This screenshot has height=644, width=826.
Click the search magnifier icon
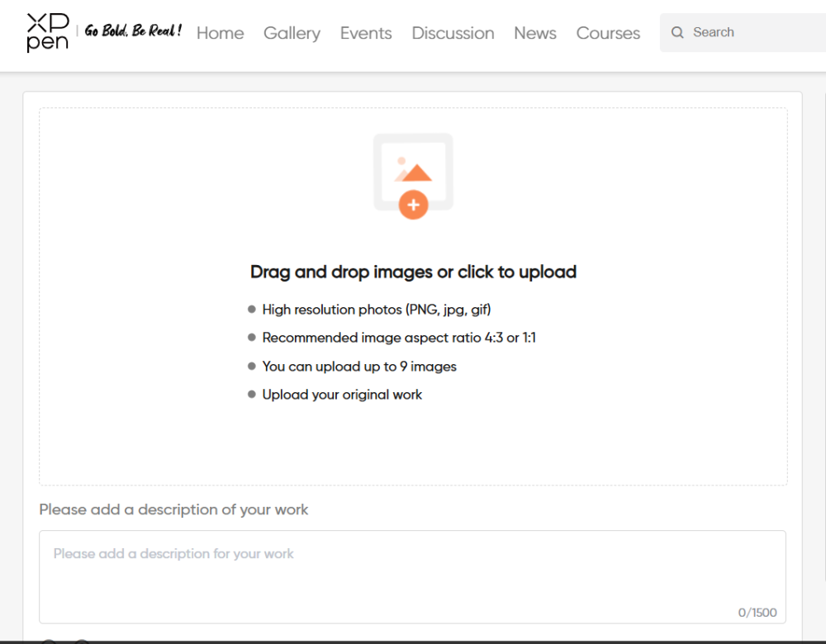[x=677, y=33]
